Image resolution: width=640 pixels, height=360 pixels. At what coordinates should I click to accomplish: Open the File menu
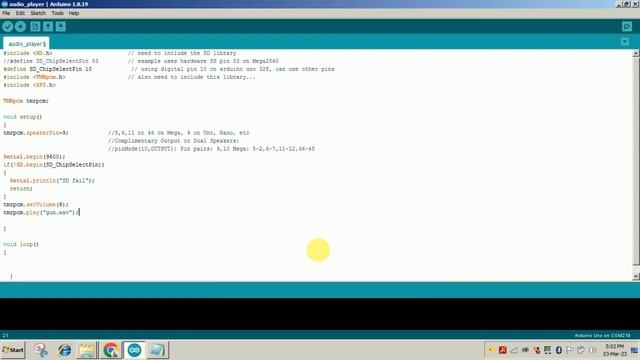click(x=6, y=13)
